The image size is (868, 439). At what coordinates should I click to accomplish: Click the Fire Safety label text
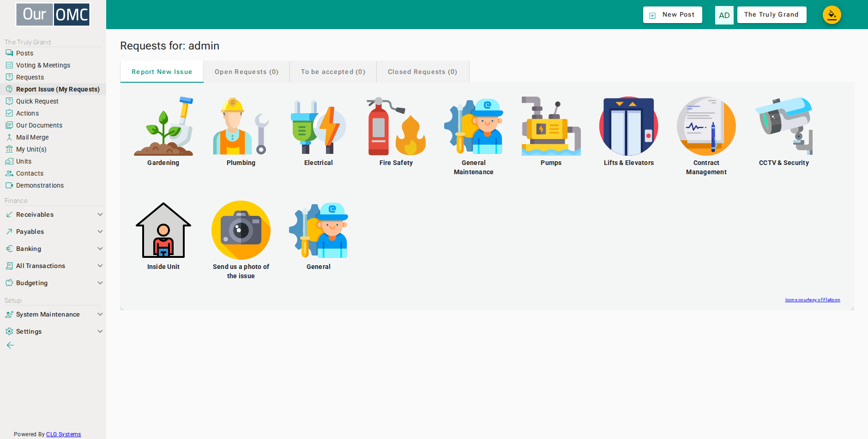(x=396, y=163)
